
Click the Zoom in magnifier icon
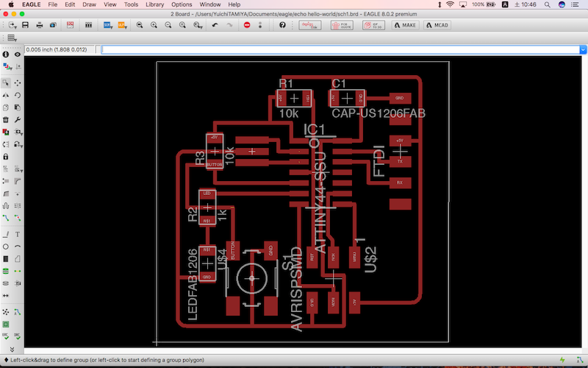coord(154,25)
